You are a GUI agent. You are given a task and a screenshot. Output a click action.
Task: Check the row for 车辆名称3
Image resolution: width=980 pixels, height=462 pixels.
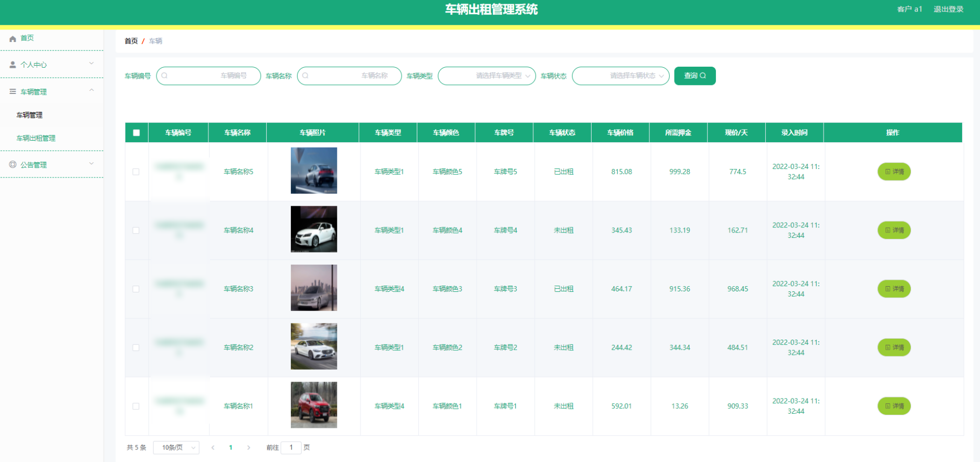point(136,289)
